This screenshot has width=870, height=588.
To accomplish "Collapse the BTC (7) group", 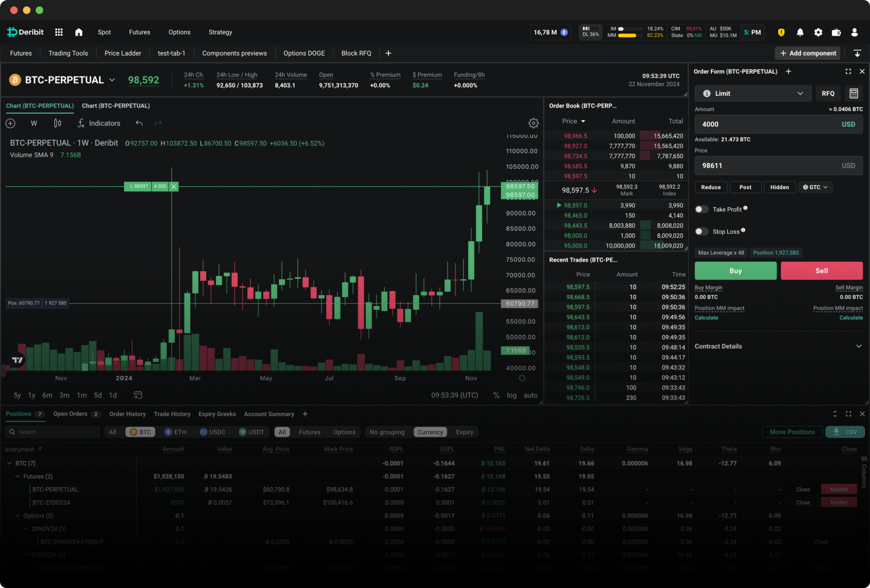I will 10,463.
